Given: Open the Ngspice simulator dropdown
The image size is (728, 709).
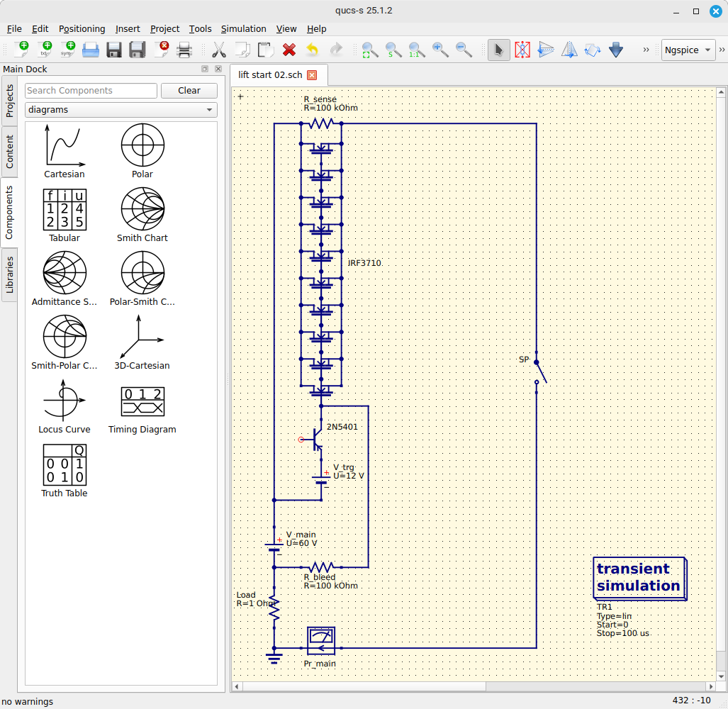Looking at the screenshot, I should click(688, 50).
